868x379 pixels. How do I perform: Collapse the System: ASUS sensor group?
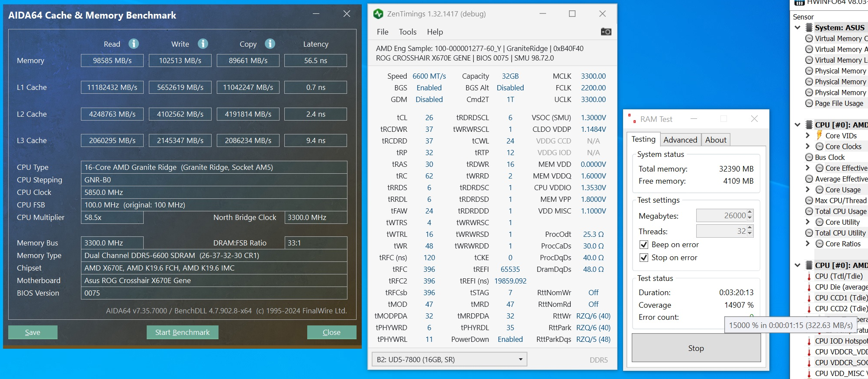point(797,28)
